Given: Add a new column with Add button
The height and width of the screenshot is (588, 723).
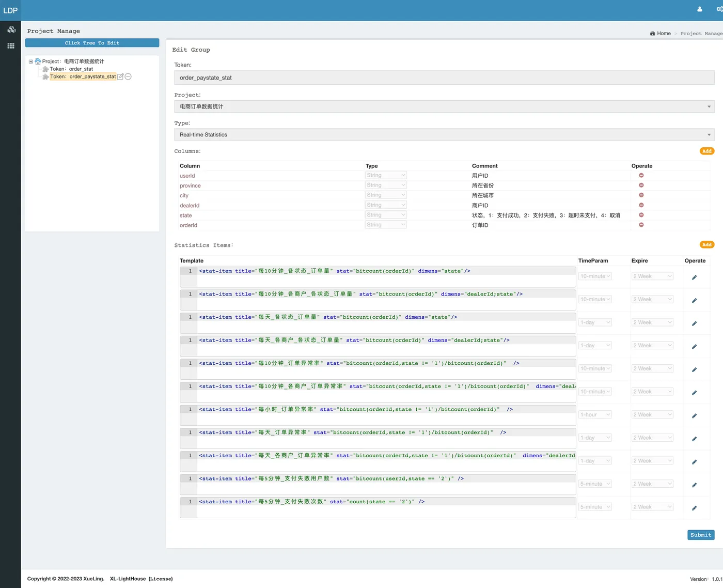Looking at the screenshot, I should (x=707, y=151).
